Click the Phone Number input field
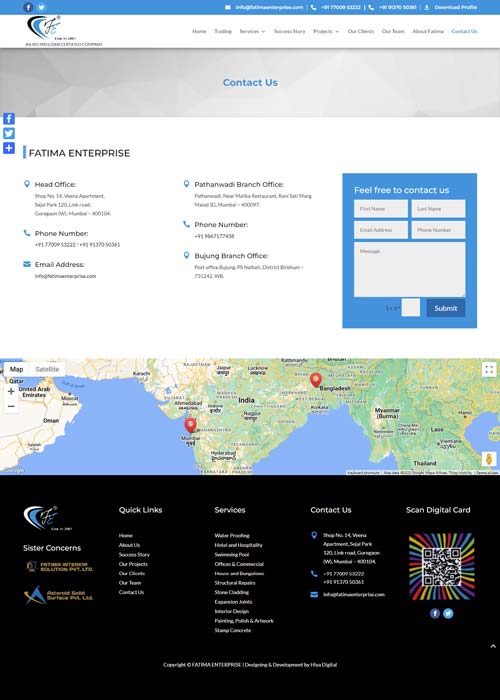This screenshot has width=500, height=700. coord(438,230)
